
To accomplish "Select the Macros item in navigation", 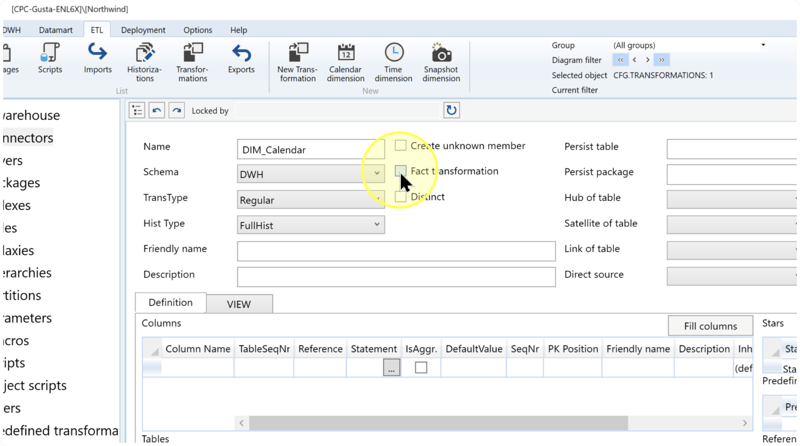I will pyautogui.click(x=16, y=340).
